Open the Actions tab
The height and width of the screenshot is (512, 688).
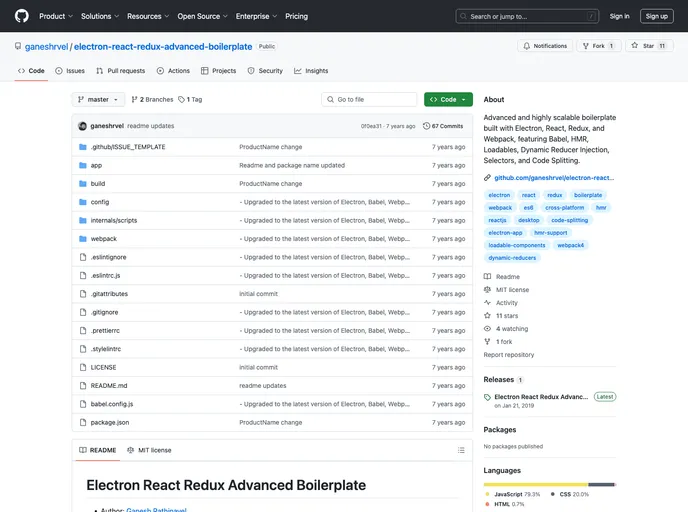pos(173,71)
